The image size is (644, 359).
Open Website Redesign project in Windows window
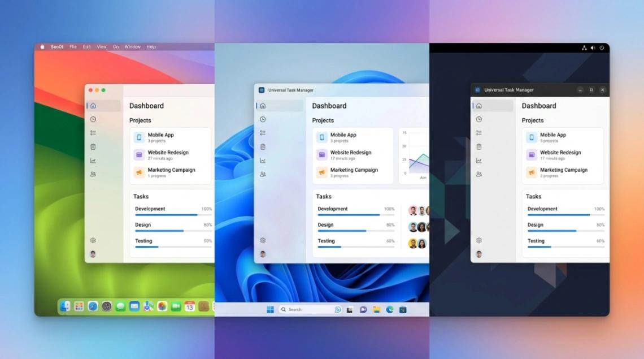pyautogui.click(x=353, y=154)
